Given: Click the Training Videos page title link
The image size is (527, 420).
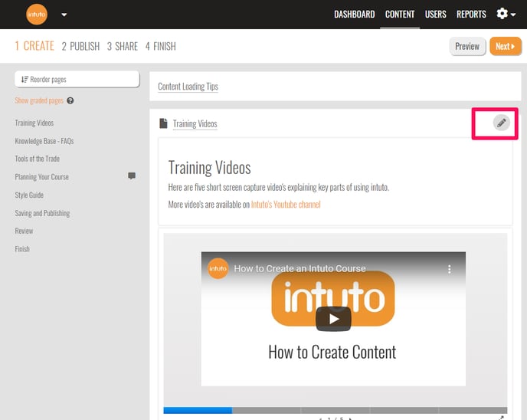Looking at the screenshot, I should [x=195, y=123].
